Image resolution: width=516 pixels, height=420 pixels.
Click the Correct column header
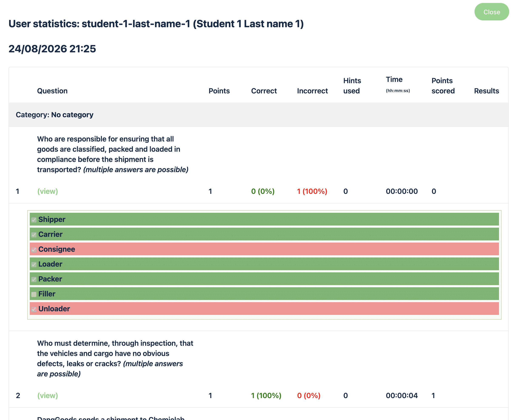coord(264,91)
